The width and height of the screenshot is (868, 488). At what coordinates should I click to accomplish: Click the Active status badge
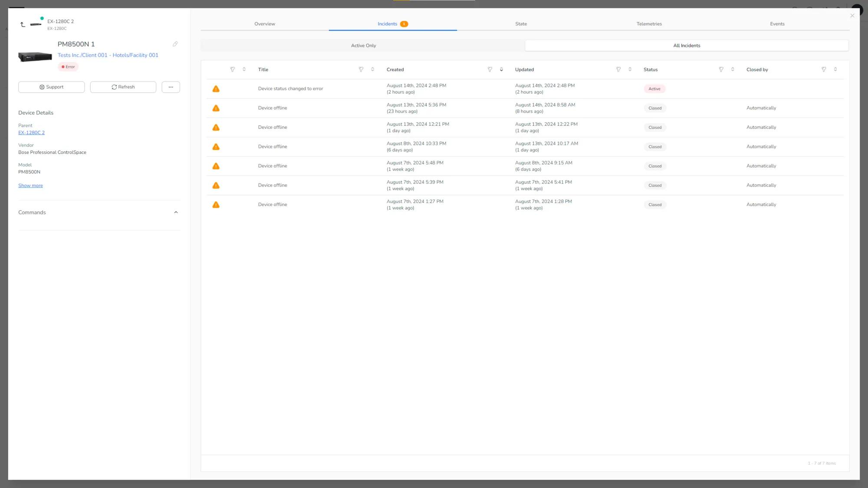pos(654,89)
